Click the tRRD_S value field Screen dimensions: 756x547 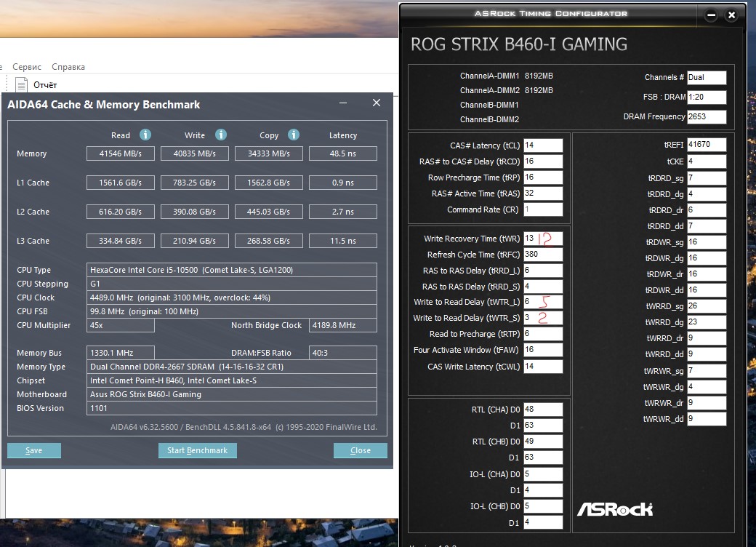coord(543,286)
